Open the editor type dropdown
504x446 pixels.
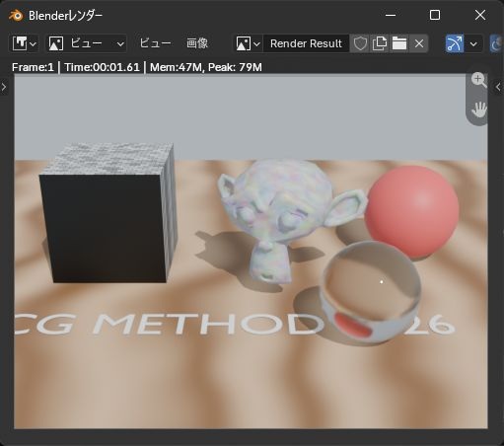[x=24, y=43]
